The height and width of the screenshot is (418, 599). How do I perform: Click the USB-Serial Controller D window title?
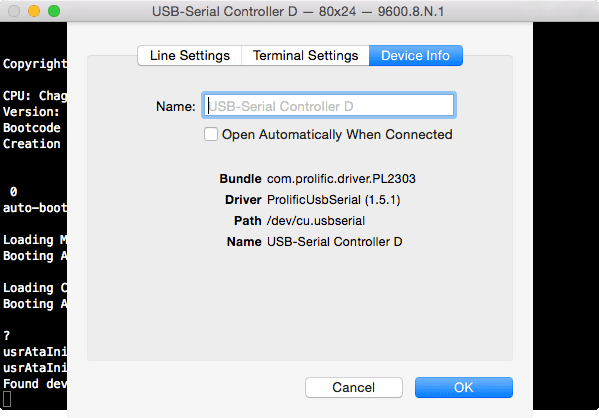[x=298, y=11]
